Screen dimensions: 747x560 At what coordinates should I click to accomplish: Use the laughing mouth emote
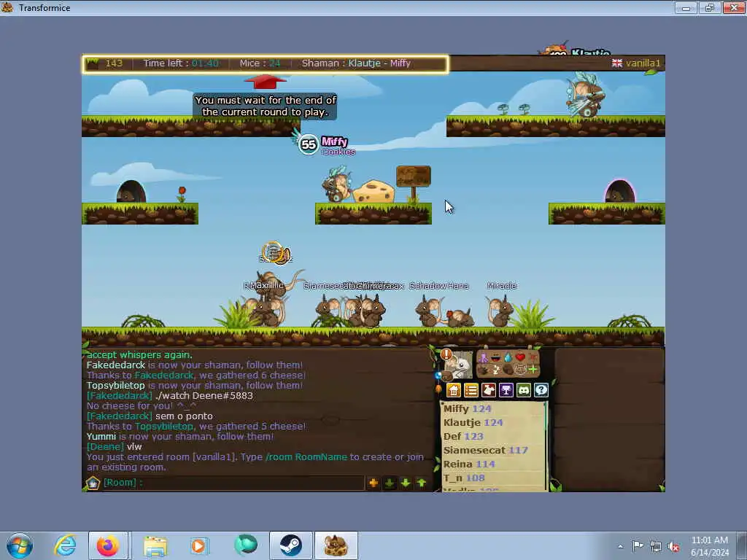click(496, 357)
